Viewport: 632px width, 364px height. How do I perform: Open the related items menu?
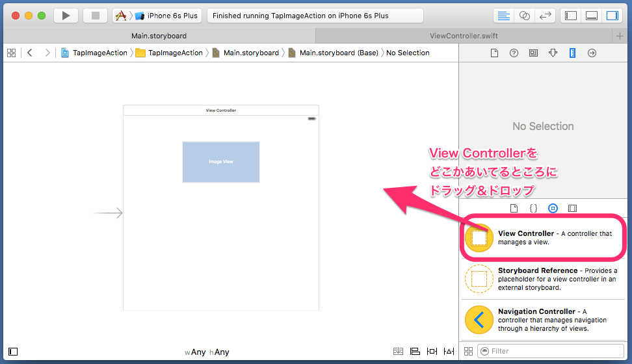point(12,53)
